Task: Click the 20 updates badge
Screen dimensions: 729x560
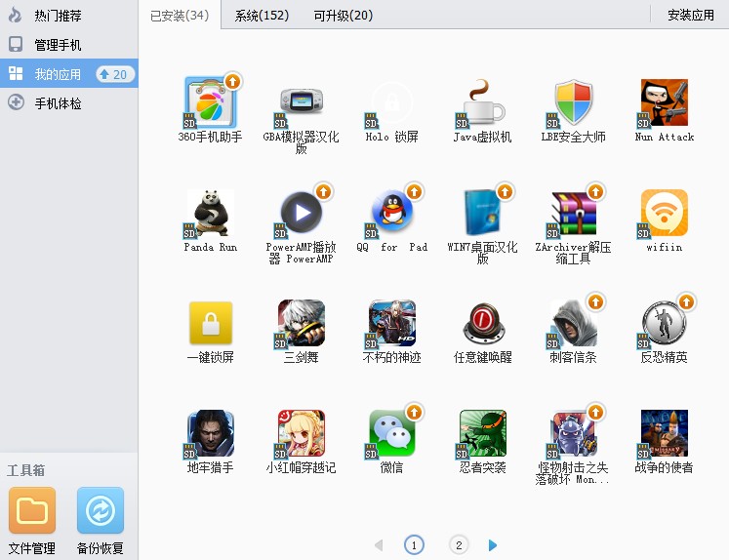Action: 115,74
